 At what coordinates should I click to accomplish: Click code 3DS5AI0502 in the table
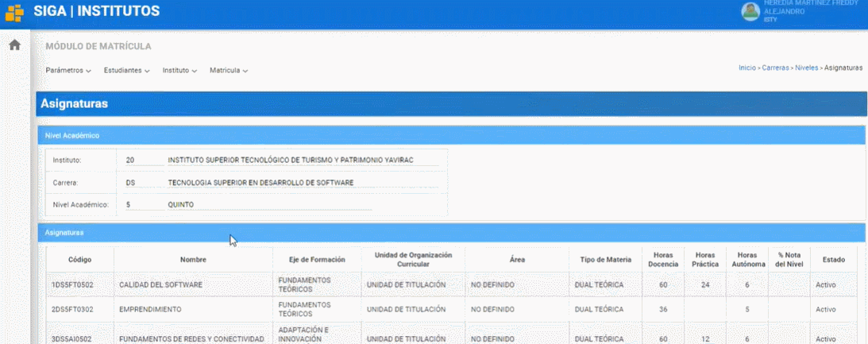pyautogui.click(x=72, y=339)
